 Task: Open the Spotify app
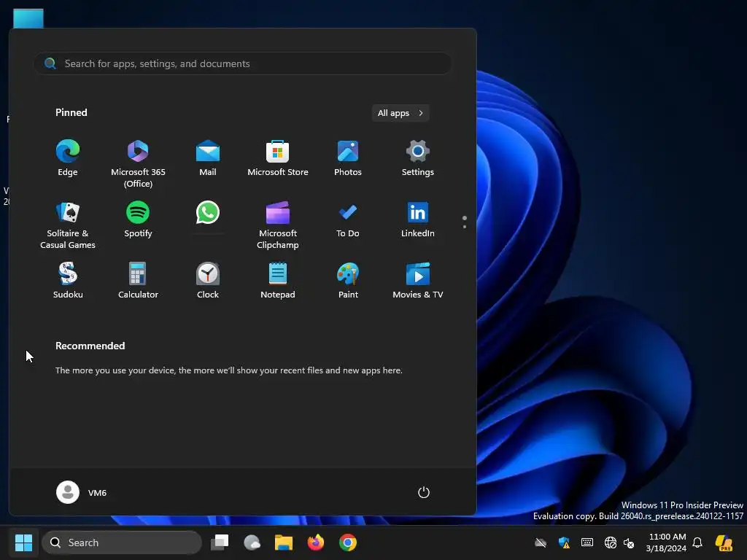[138, 220]
